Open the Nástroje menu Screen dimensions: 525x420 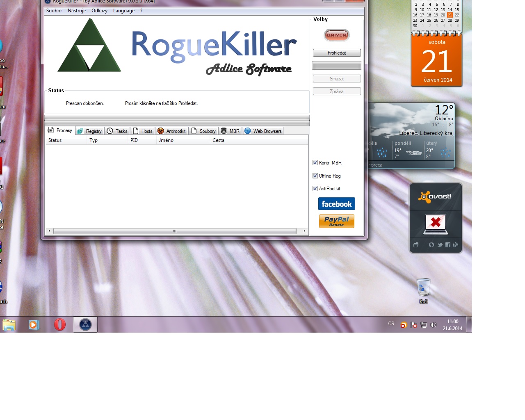click(77, 11)
